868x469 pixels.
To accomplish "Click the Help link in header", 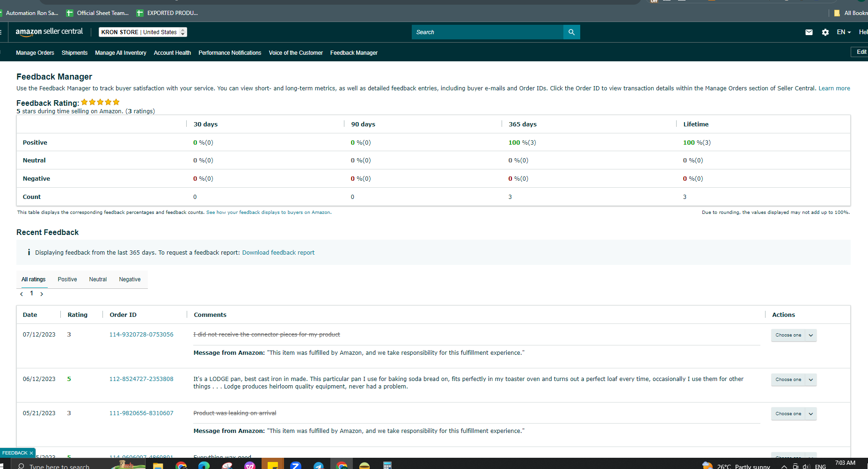I will [x=863, y=32].
